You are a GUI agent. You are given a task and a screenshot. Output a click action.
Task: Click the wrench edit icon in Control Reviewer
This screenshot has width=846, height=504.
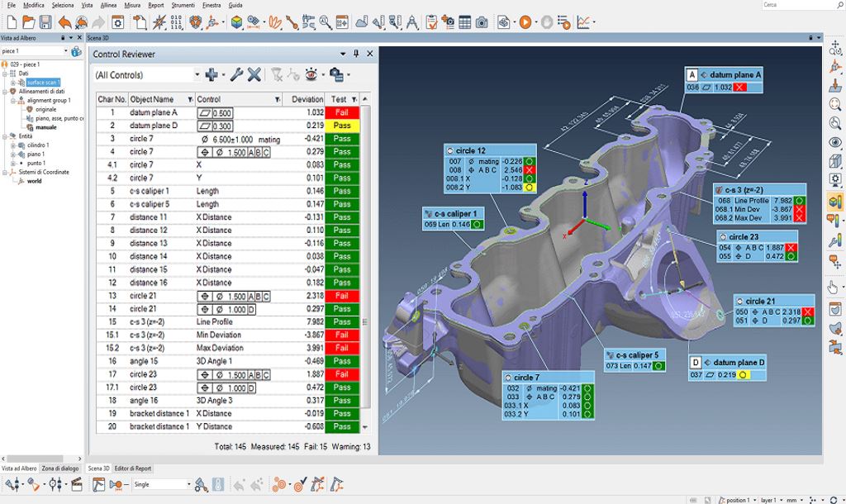235,75
